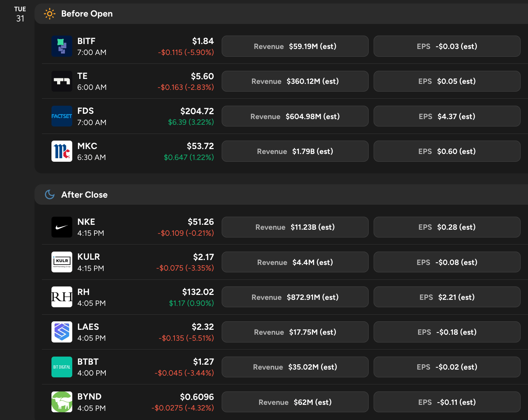
Task: Click the RH ticker symbol
Action: [84, 292]
